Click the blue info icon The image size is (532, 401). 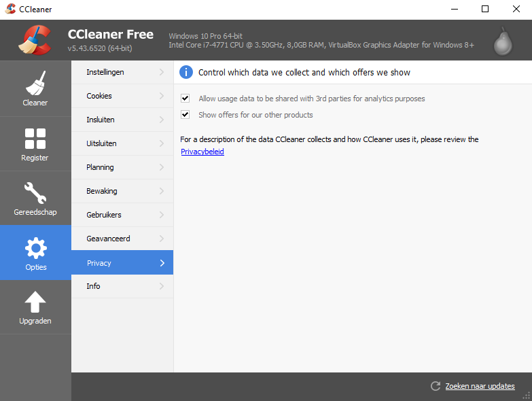pyautogui.click(x=186, y=72)
